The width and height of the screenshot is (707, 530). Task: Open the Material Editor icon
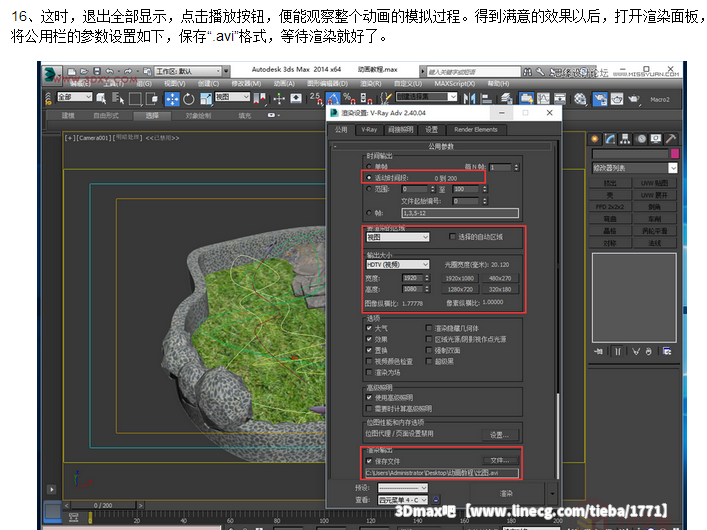580,98
